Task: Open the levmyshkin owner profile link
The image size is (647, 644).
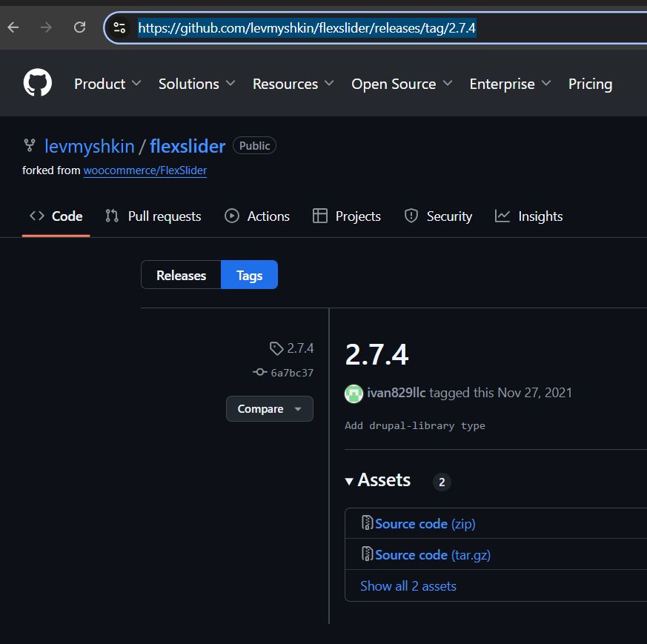Action: 90,146
